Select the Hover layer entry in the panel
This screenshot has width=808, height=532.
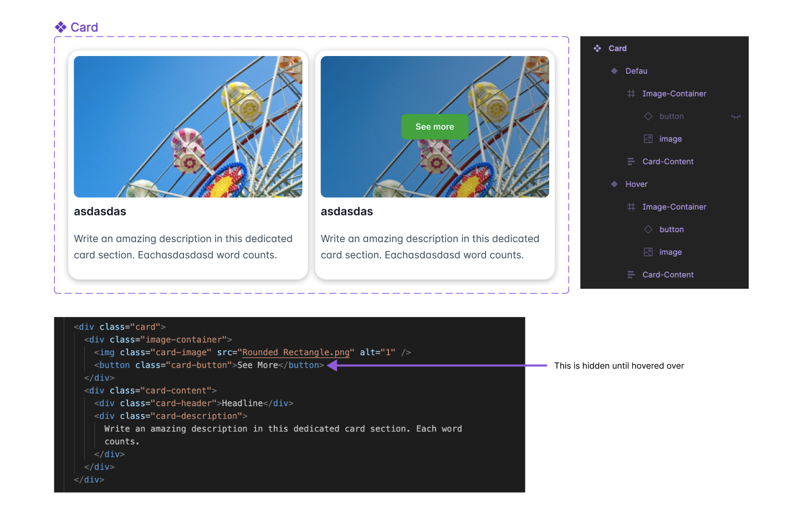pos(636,184)
